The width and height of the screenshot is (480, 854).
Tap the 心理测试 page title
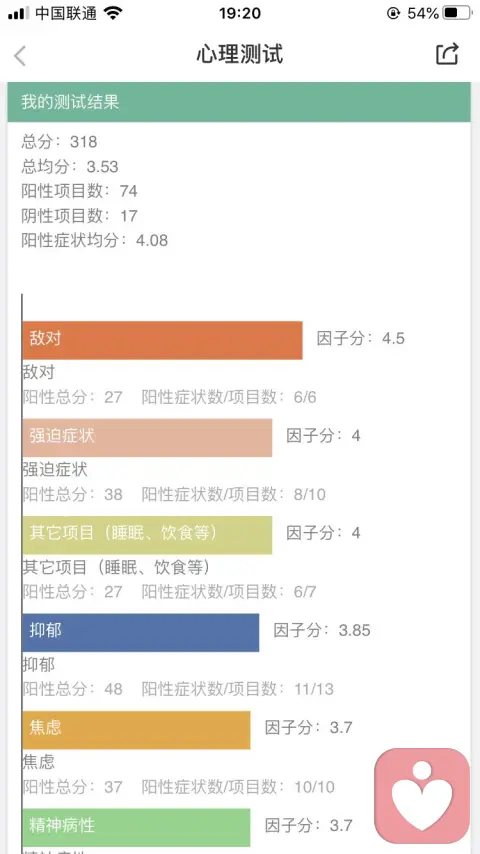[240, 55]
